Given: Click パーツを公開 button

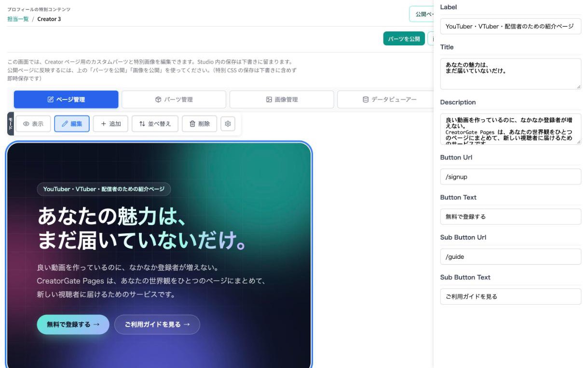Looking at the screenshot, I should (404, 39).
